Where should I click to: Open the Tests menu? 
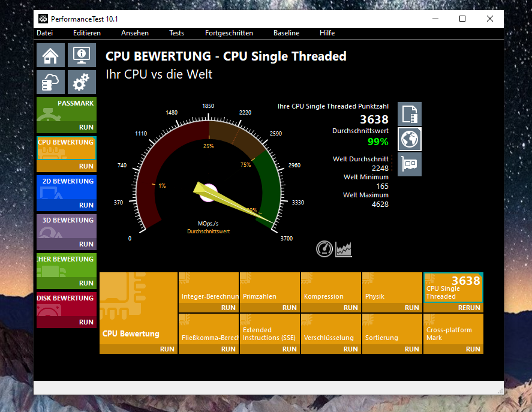176,33
